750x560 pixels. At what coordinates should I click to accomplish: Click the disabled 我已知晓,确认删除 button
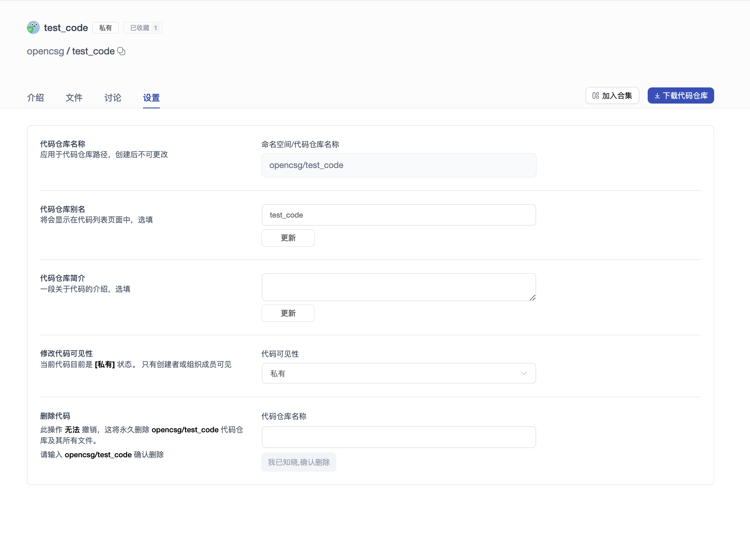(298, 462)
